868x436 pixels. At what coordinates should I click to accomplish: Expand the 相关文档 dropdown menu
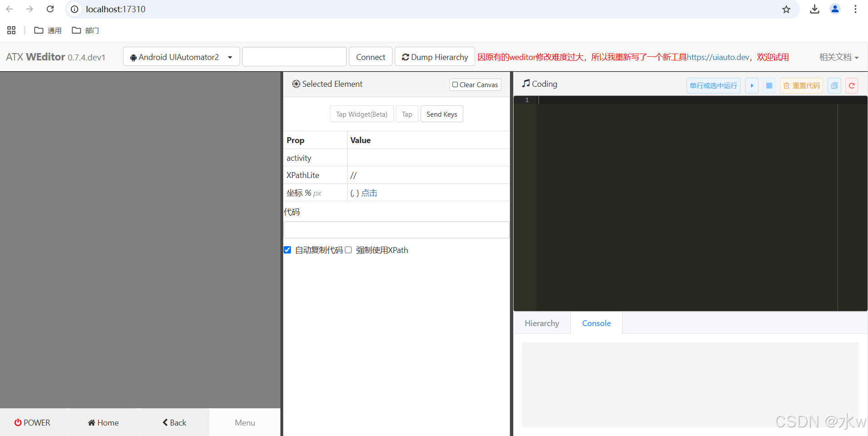[x=839, y=57]
